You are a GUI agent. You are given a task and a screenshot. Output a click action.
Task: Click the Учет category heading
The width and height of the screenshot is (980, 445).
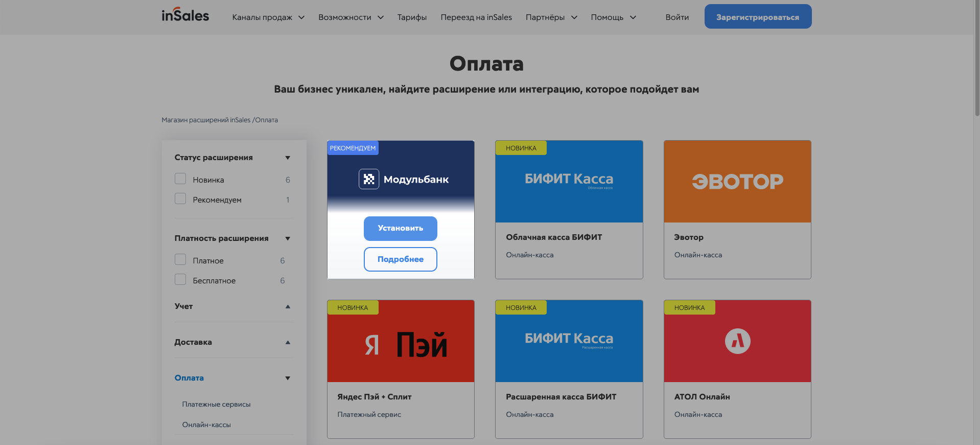click(x=183, y=306)
